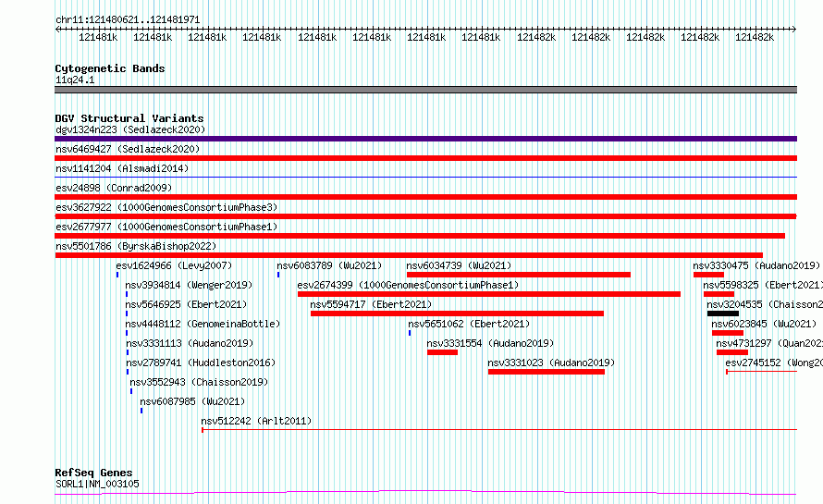823x504 pixels.
Task: Click the red bar under nsv5501786
Action: [x=409, y=255]
